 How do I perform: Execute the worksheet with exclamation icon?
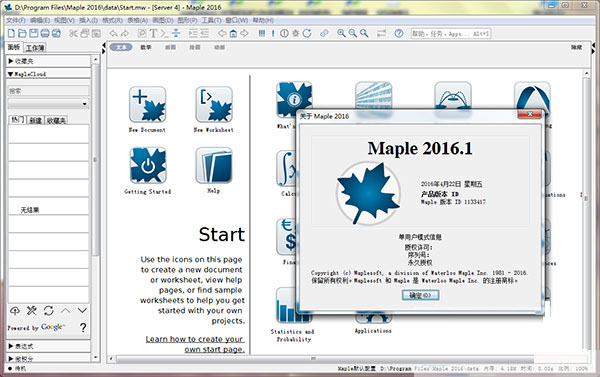pos(273,33)
